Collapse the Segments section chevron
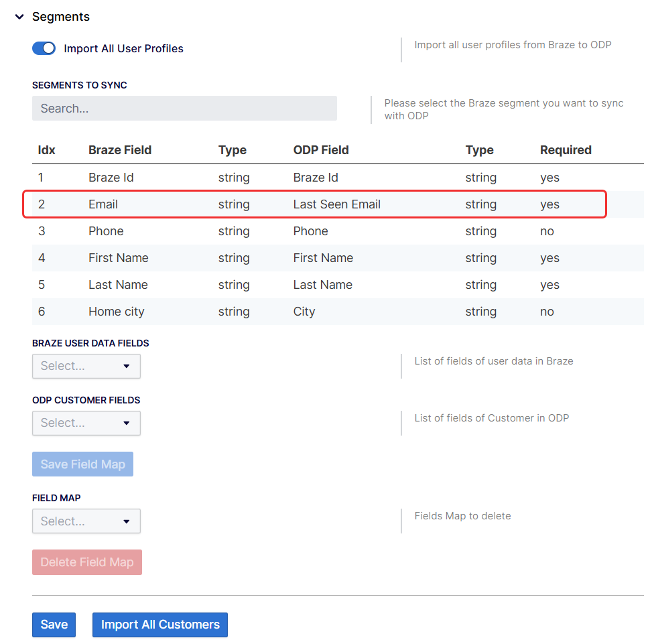This screenshot has width=652, height=644. (x=19, y=17)
